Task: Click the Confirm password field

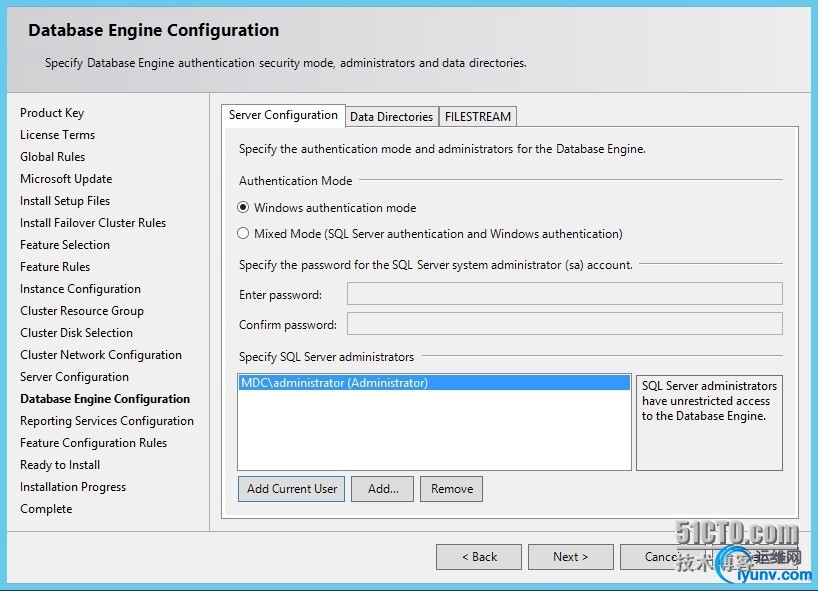Action: tap(564, 323)
